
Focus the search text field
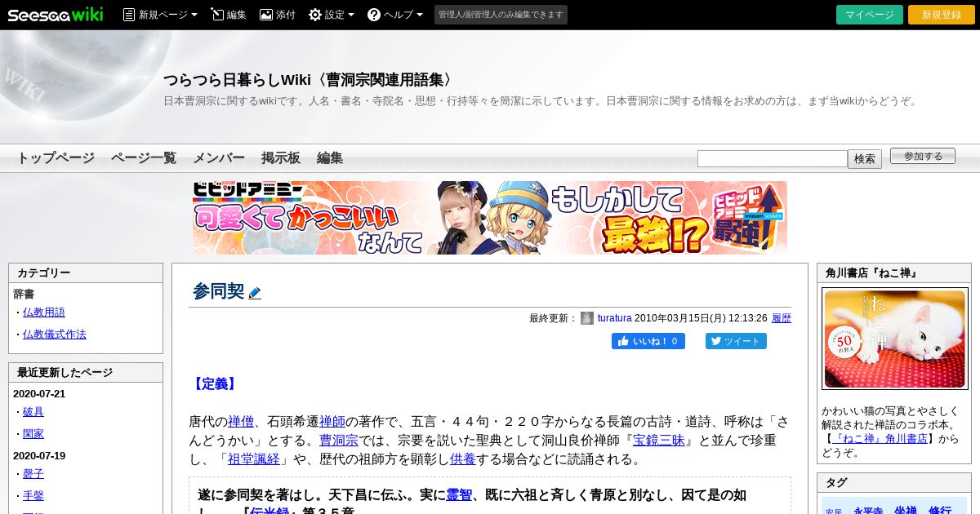(x=773, y=158)
